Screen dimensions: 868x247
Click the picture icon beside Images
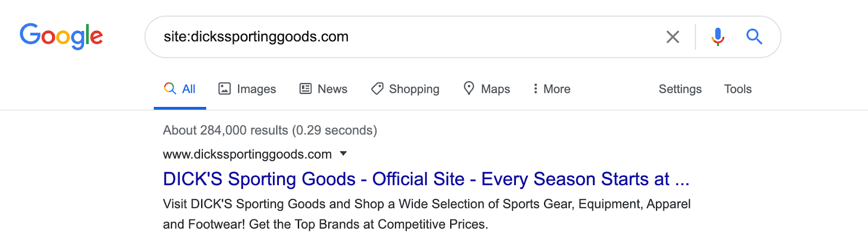tap(225, 88)
